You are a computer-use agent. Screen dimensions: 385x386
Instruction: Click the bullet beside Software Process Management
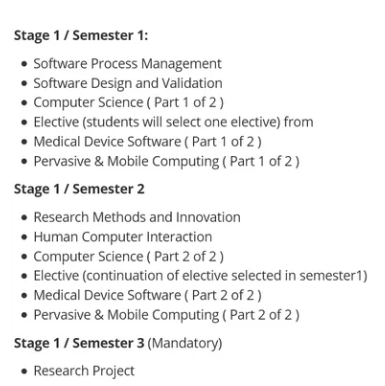(x=24, y=64)
